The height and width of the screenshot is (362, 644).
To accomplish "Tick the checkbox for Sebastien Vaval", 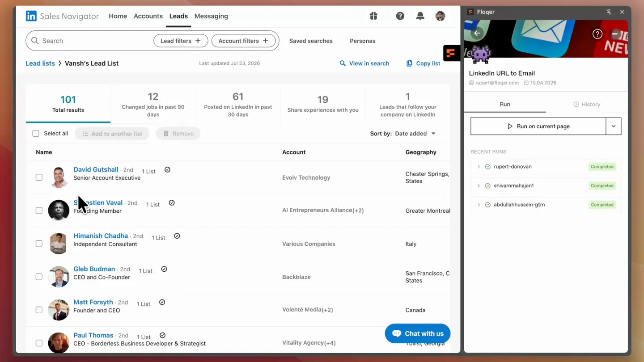I will click(39, 210).
